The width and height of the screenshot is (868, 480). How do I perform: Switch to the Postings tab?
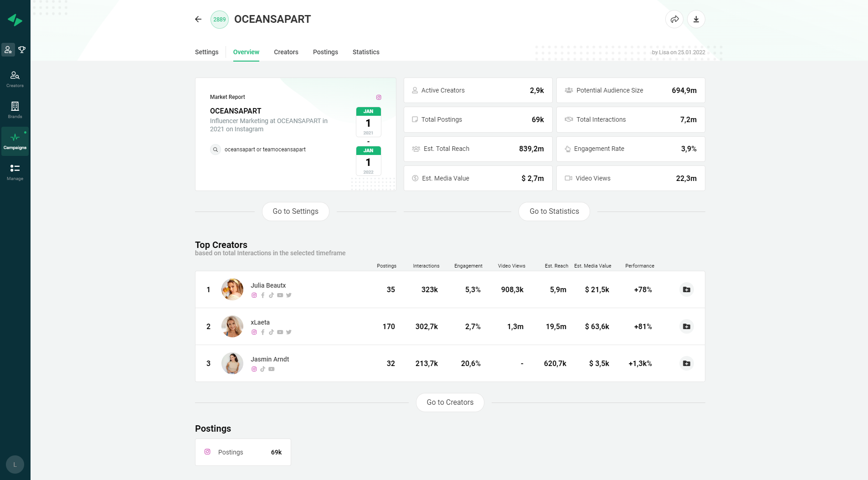point(325,52)
